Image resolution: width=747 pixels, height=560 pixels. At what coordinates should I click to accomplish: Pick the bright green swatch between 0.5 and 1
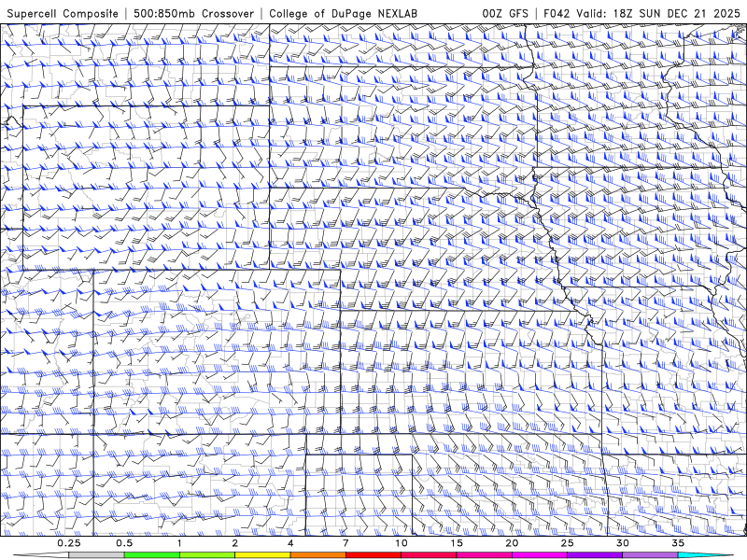[152, 555]
